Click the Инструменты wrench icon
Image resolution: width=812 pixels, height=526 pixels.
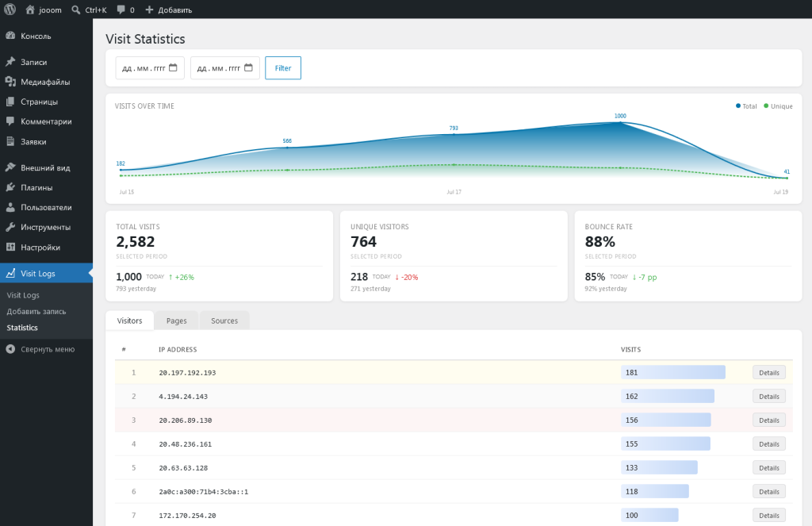10,227
